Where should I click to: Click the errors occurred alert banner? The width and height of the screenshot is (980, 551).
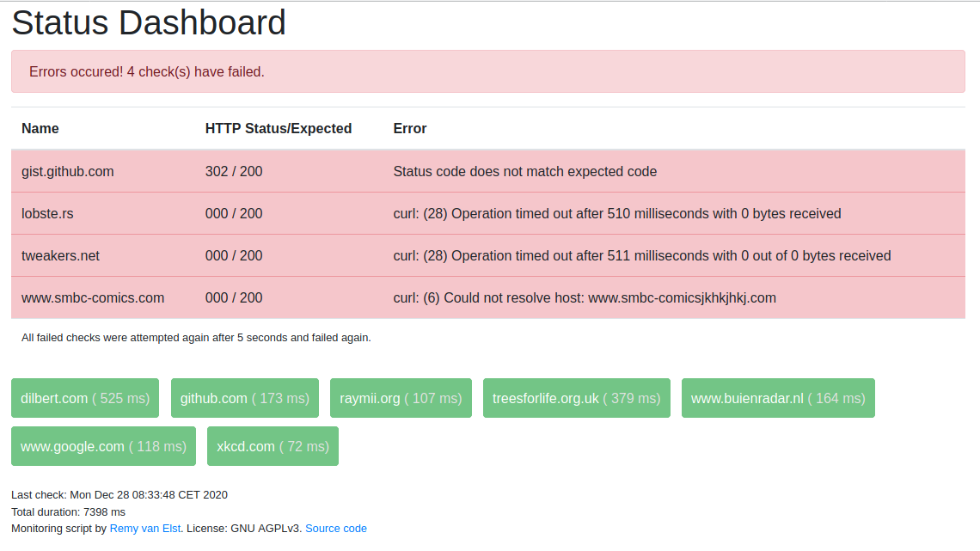pos(488,72)
